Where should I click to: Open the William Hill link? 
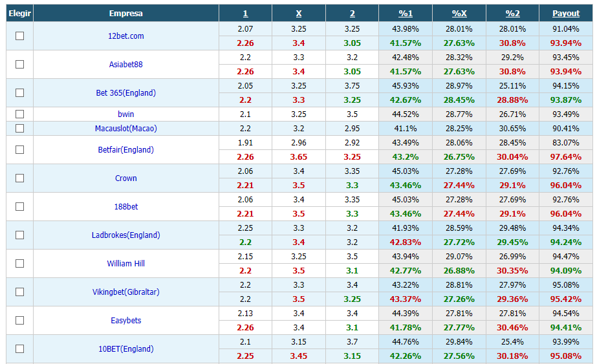coord(126,264)
